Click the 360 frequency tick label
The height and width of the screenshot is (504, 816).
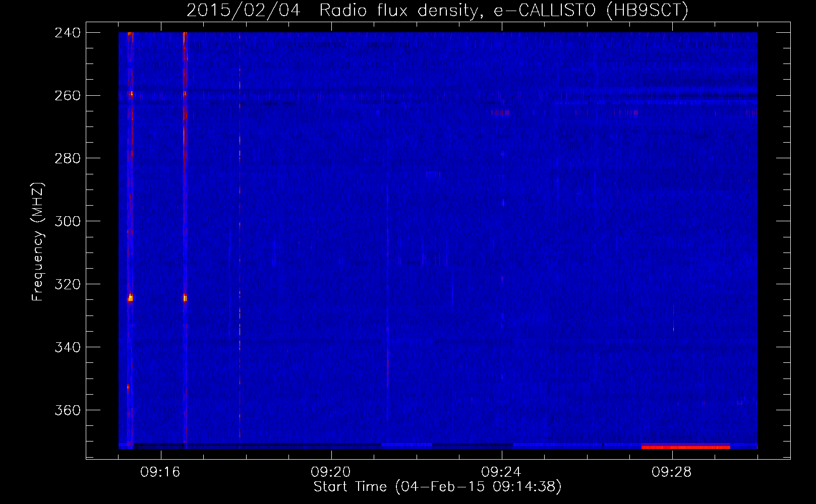pos(68,410)
